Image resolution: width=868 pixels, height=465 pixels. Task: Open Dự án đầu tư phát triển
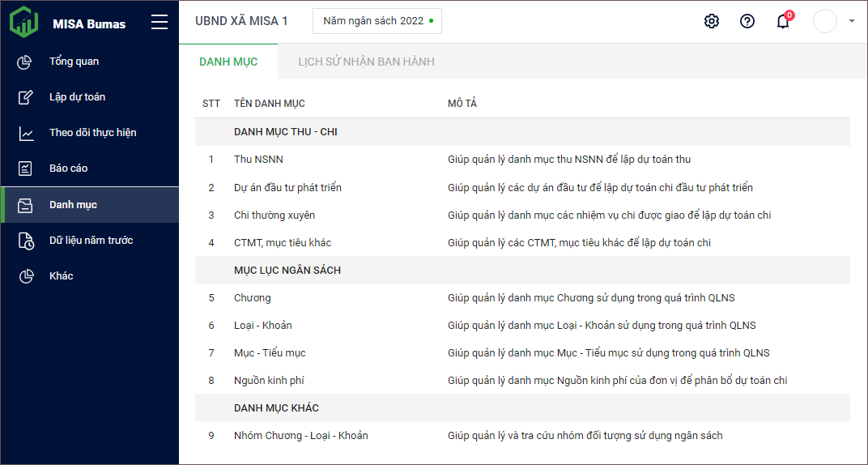287,188
